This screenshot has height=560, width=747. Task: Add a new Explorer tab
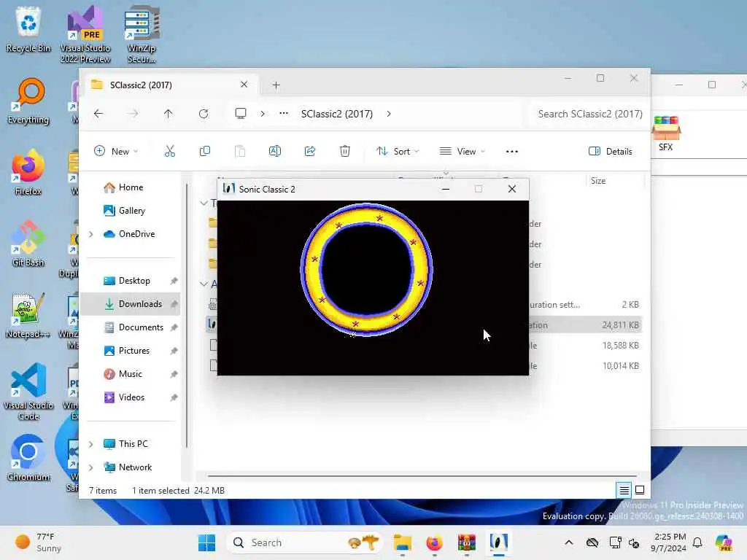(x=276, y=85)
